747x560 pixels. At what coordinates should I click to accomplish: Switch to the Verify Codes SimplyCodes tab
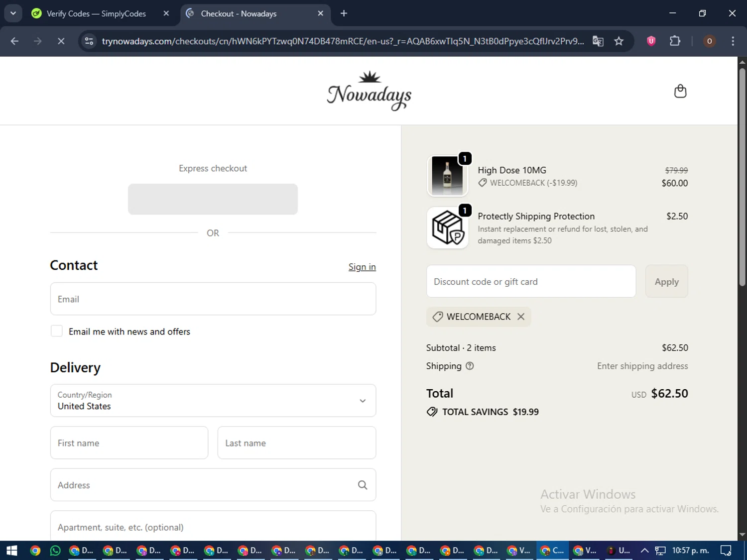click(x=96, y=13)
